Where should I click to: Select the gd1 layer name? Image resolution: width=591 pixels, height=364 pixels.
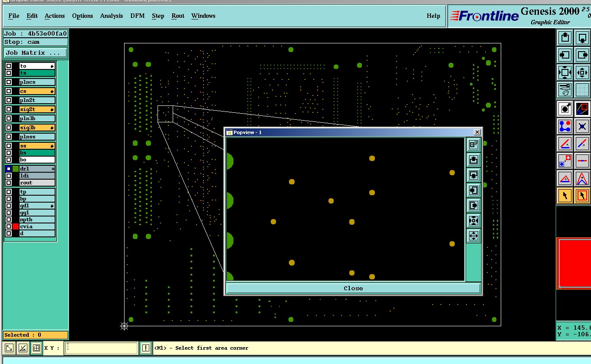click(37, 206)
